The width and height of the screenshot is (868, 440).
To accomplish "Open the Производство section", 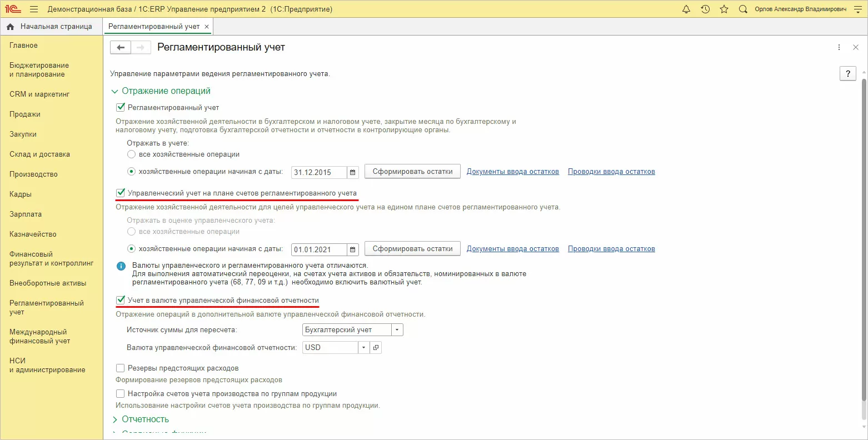I will click(33, 174).
